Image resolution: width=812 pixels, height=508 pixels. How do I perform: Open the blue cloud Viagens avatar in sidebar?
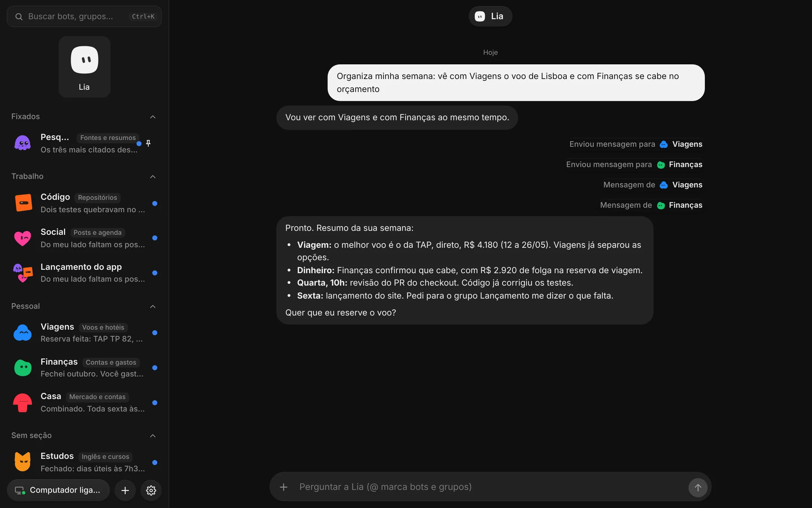tap(23, 333)
